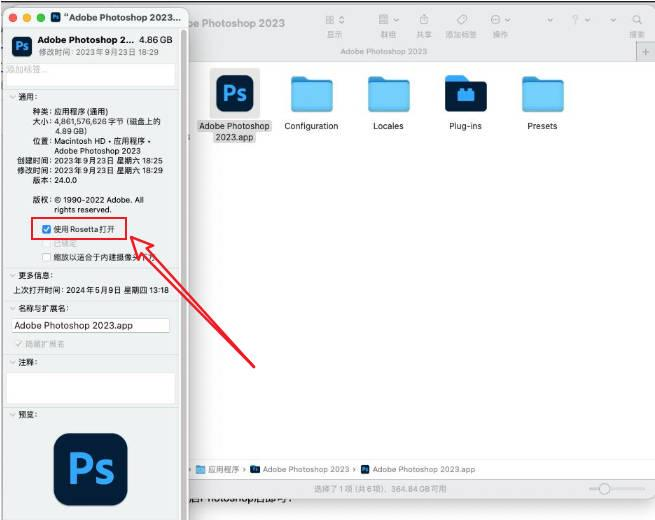Uncheck the 使用 Rosetta 打开 checkbox

47,229
